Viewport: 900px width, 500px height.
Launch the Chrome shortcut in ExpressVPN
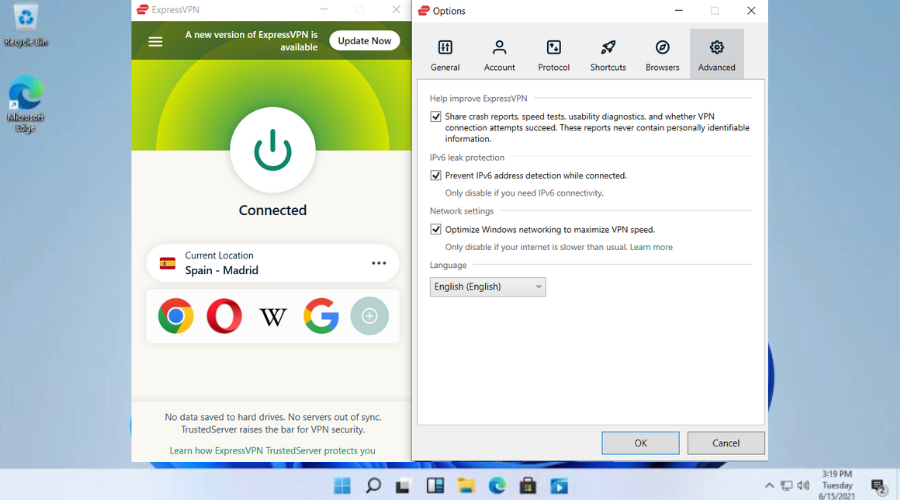[x=175, y=316]
